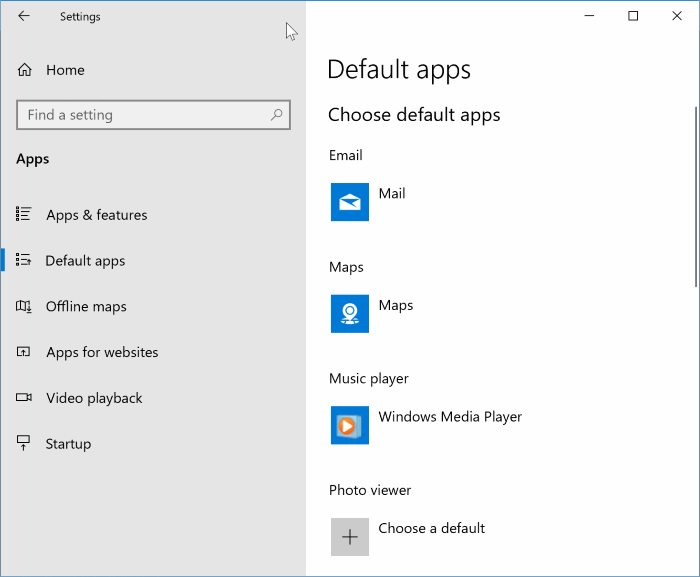Click the Apps & features list icon
The image size is (700, 577).
click(23, 214)
